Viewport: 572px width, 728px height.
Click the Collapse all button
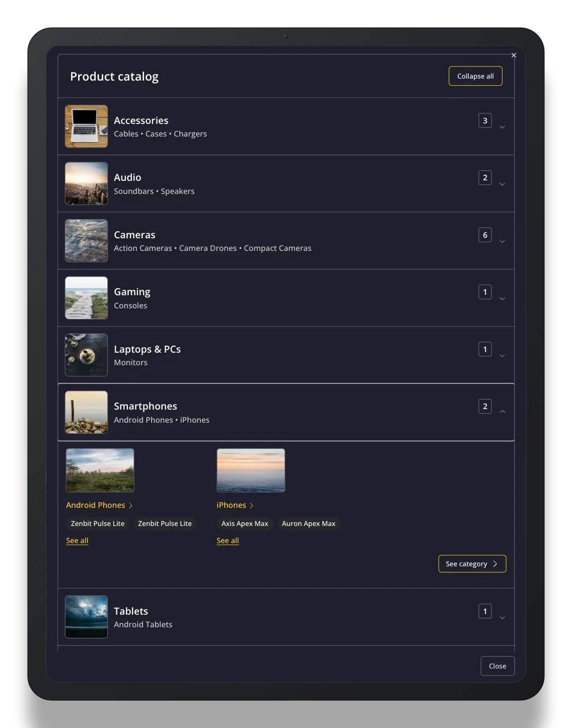coord(475,76)
